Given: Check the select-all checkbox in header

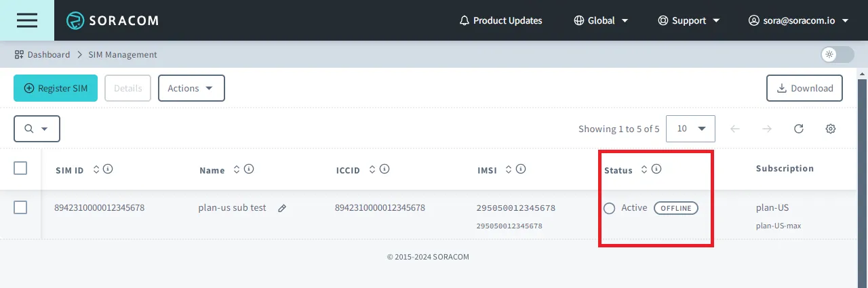Looking at the screenshot, I should point(20,168).
